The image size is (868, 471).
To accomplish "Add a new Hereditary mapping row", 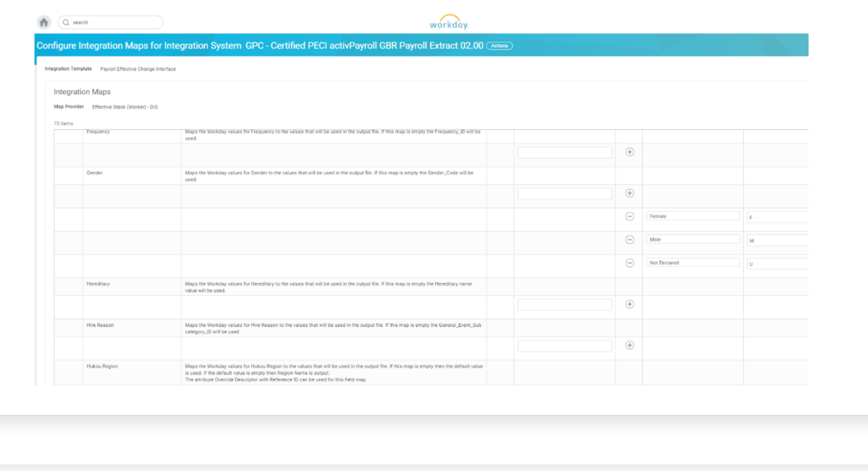I will click(628, 304).
